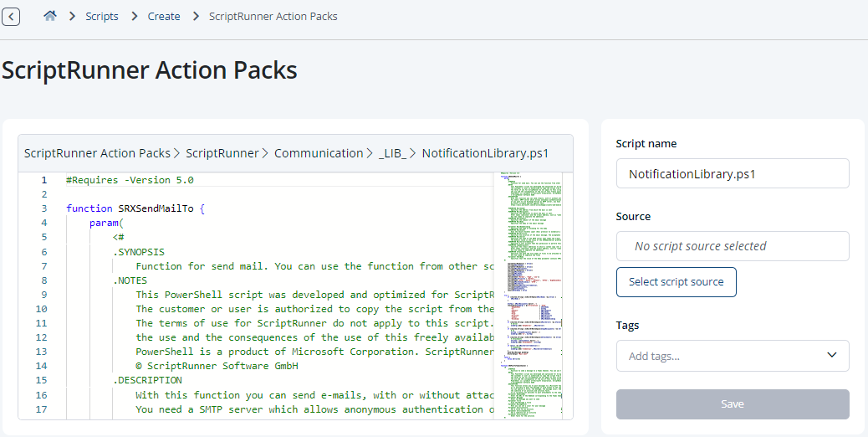Click the Save button
This screenshot has width=868, height=437.
pyautogui.click(x=733, y=404)
